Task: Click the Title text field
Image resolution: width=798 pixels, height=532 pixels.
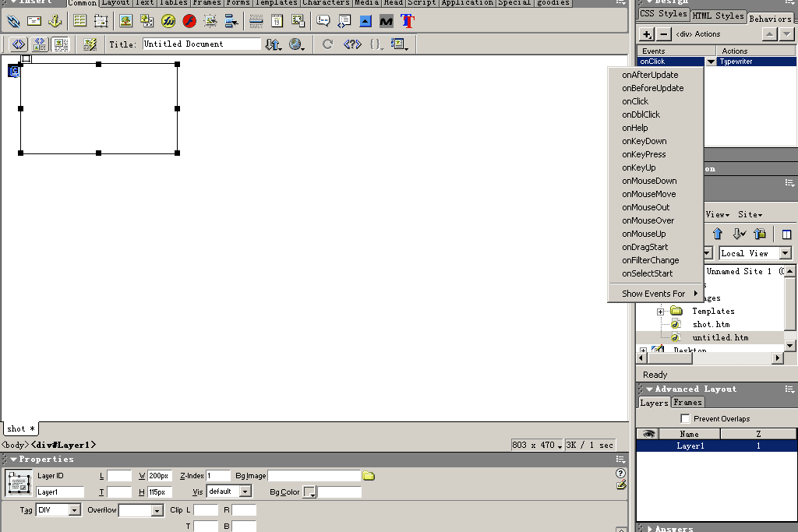Action: tap(201, 44)
